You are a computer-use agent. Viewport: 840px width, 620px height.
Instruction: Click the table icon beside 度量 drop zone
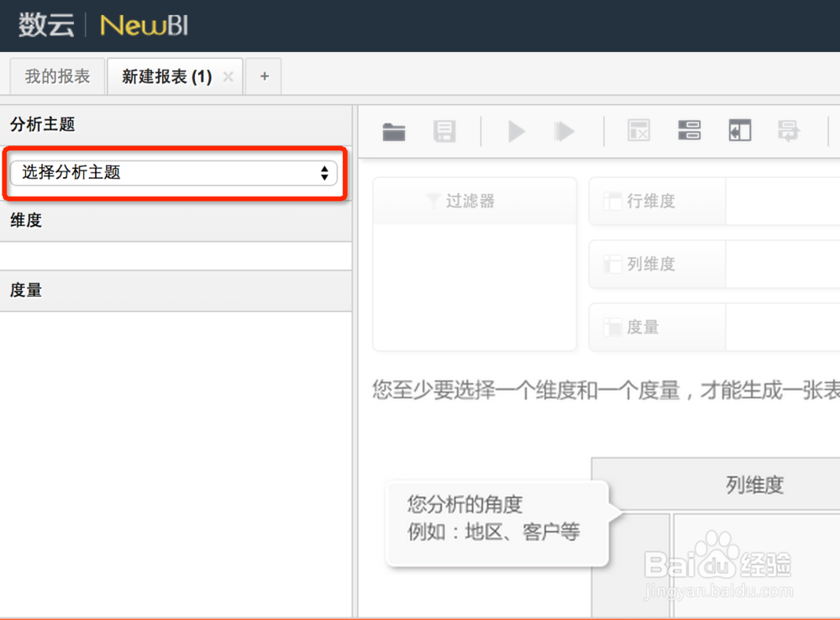pos(612,326)
